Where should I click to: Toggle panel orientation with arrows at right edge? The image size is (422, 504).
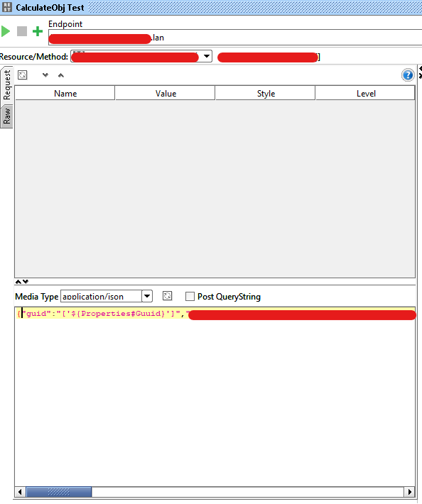[x=420, y=72]
